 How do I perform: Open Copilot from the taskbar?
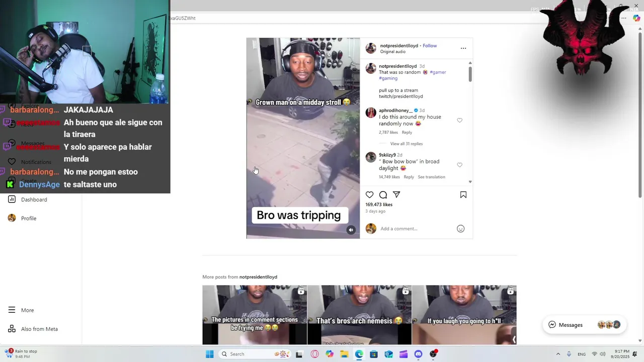coord(329,354)
